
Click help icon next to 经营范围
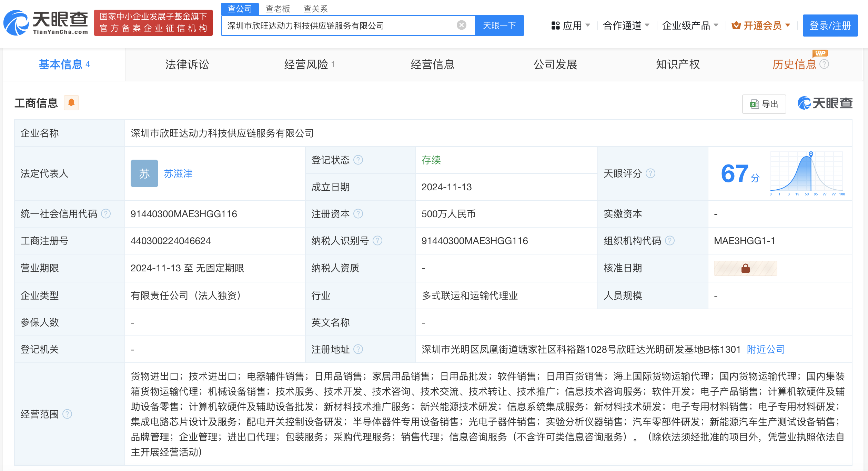click(x=67, y=414)
